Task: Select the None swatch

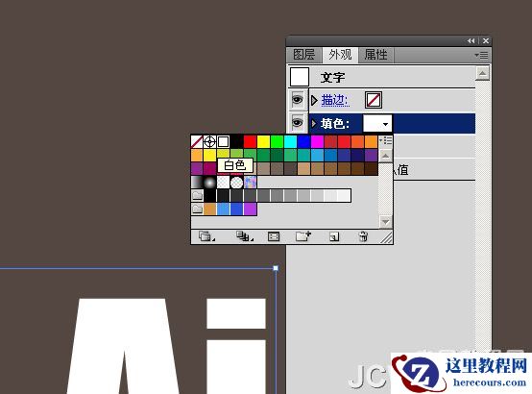Action: tap(197, 141)
